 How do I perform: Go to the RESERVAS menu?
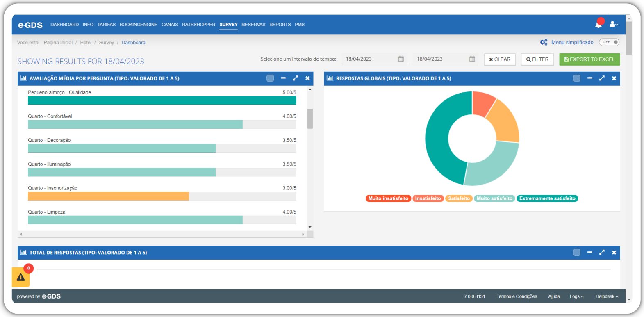(253, 25)
